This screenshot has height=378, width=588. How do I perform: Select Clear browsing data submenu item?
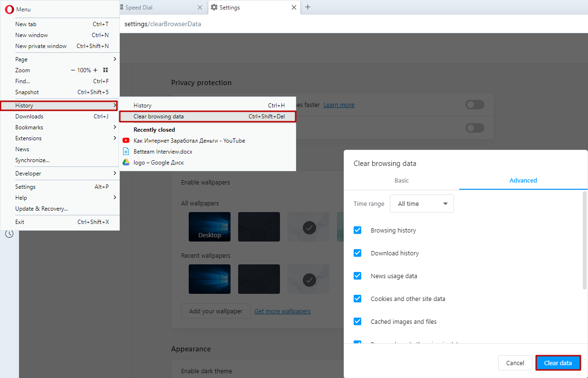[207, 116]
